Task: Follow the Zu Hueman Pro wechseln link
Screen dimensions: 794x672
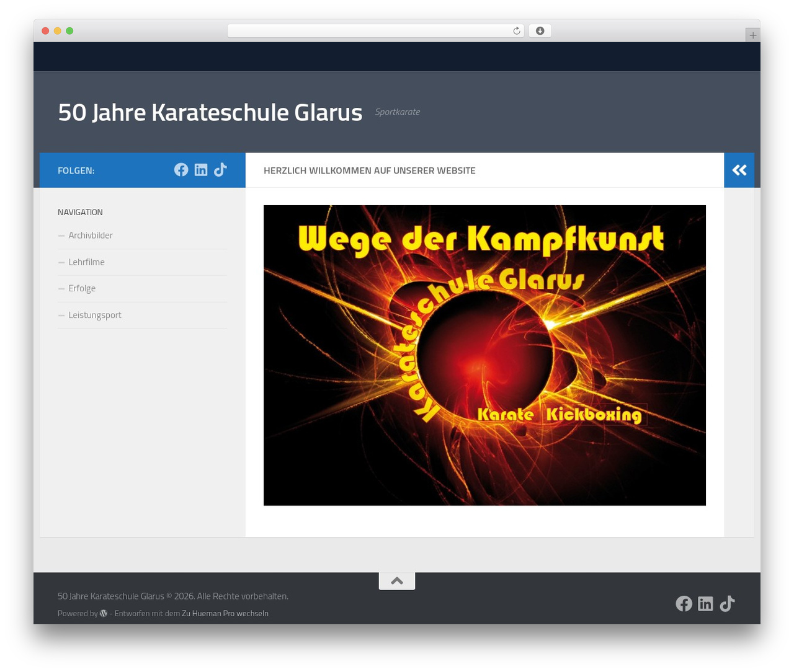Action: click(x=225, y=614)
